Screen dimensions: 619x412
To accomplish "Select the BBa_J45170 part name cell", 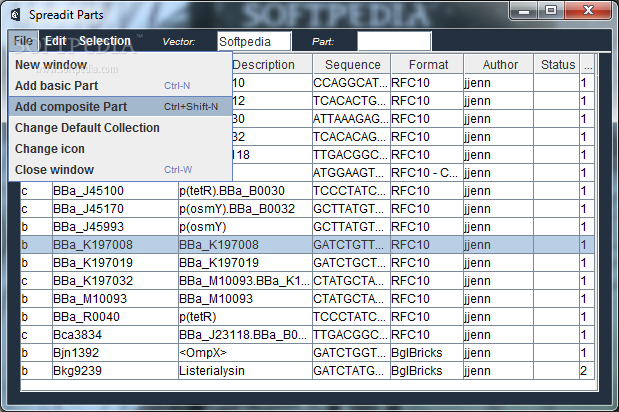I will click(115, 209).
